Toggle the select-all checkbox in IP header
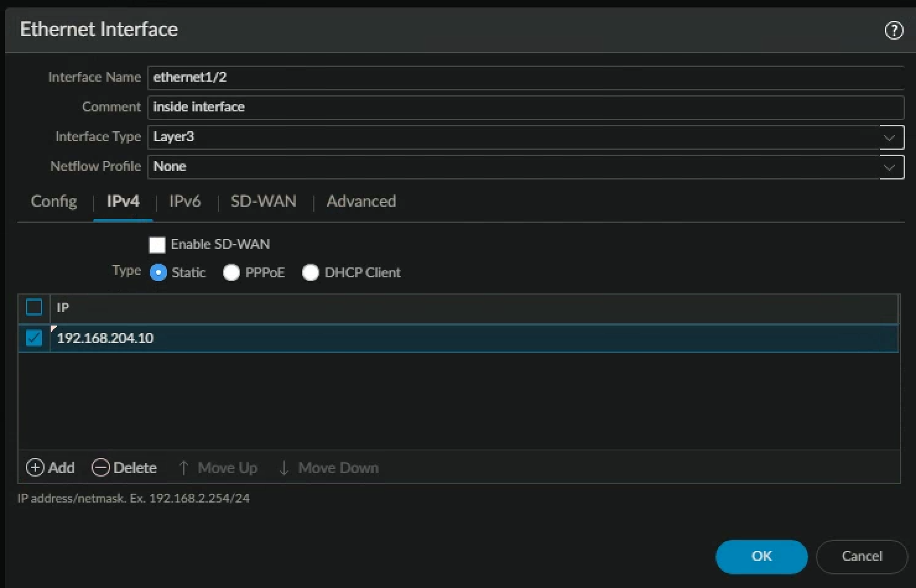The width and height of the screenshot is (916, 588). tap(34, 307)
